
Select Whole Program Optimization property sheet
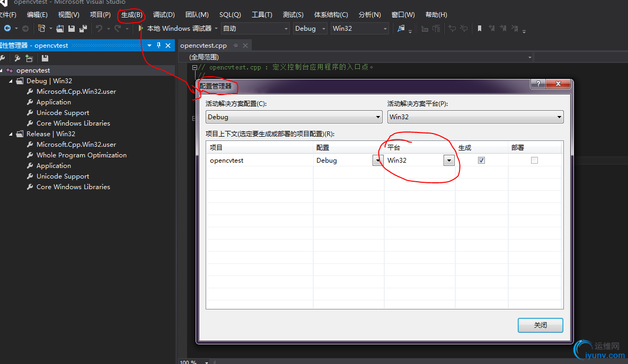[x=81, y=155]
